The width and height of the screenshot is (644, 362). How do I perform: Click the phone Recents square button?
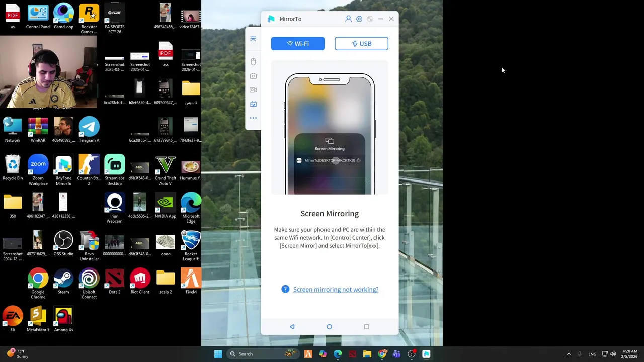click(366, 327)
